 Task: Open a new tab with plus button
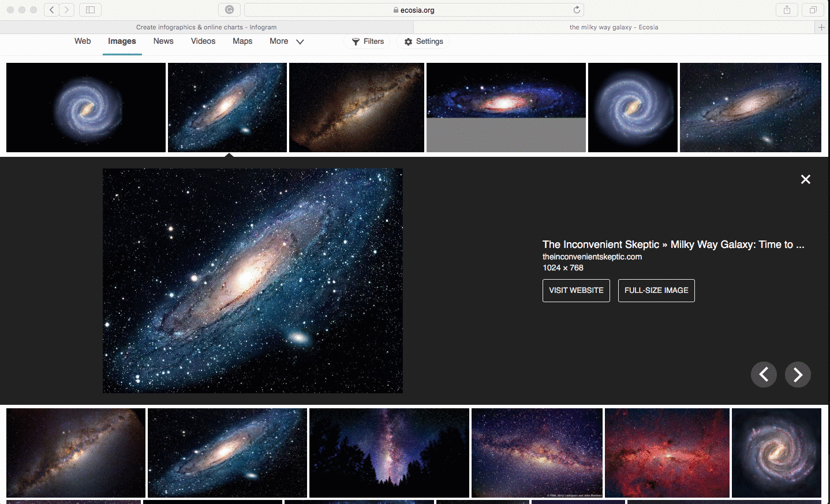pyautogui.click(x=821, y=27)
